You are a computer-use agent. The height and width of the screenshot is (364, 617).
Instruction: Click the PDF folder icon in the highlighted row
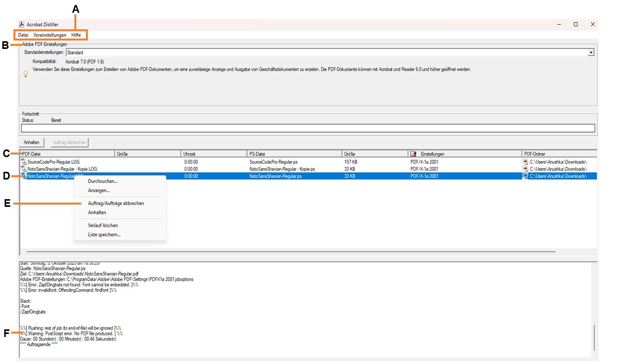tap(525, 176)
